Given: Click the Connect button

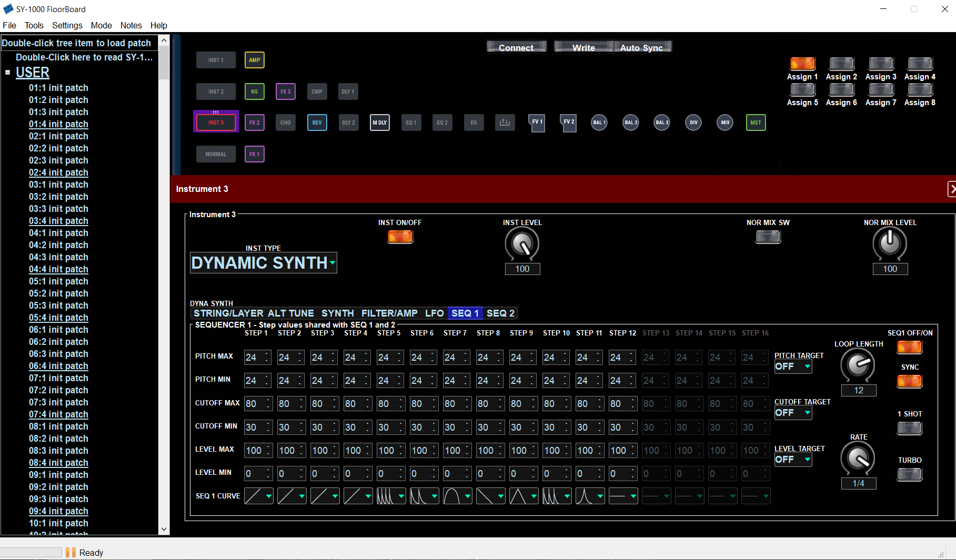Looking at the screenshot, I should tap(516, 47).
